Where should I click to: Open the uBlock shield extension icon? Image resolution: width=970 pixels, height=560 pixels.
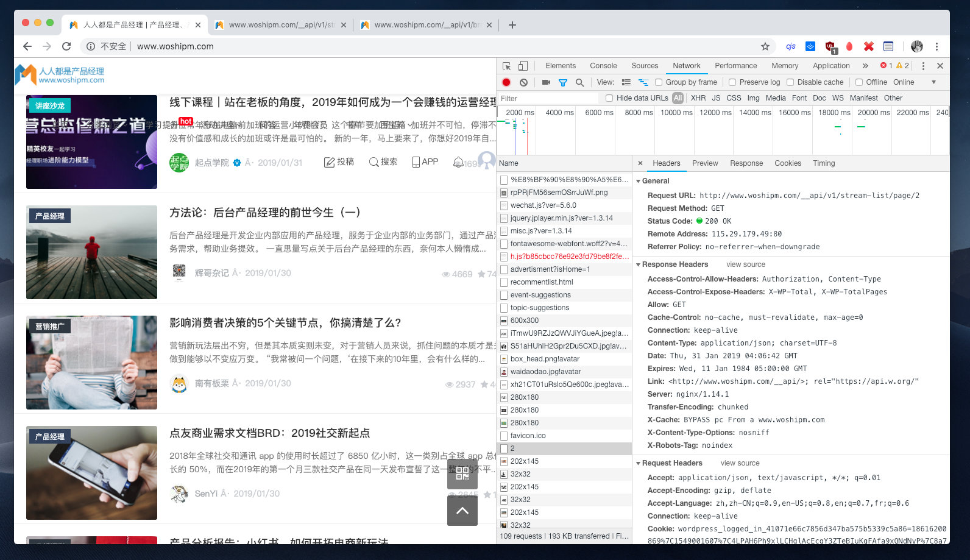[x=830, y=46]
